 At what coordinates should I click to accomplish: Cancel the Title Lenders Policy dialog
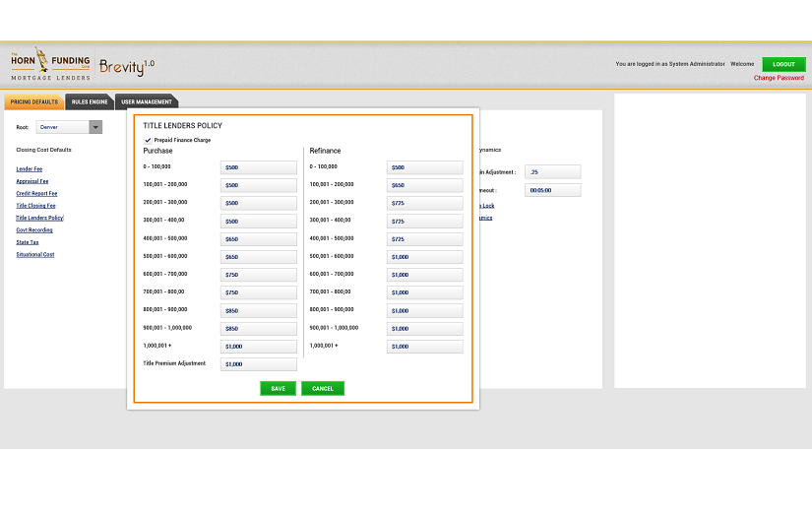323,389
